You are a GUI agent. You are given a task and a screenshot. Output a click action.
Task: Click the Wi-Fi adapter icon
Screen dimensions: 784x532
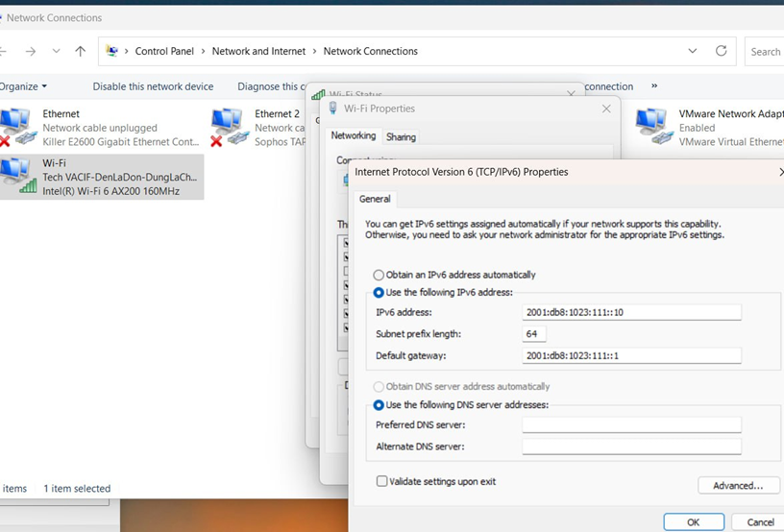(x=17, y=175)
